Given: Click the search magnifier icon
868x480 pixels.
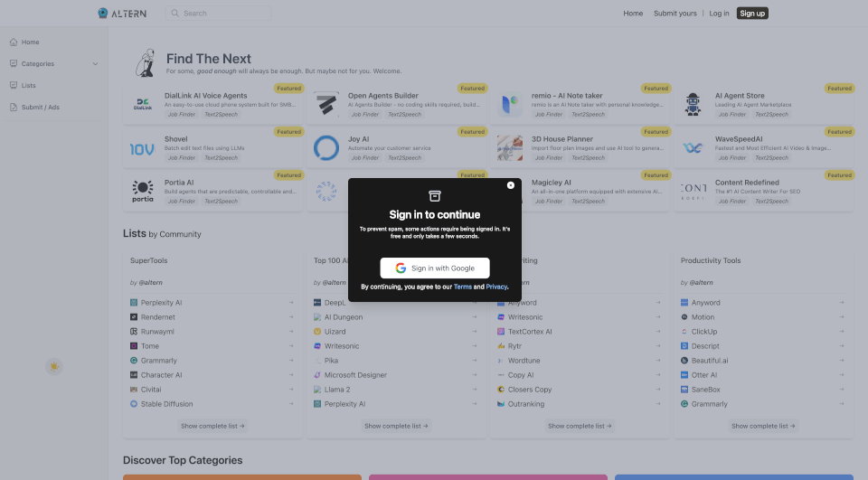Looking at the screenshot, I should 175,13.
